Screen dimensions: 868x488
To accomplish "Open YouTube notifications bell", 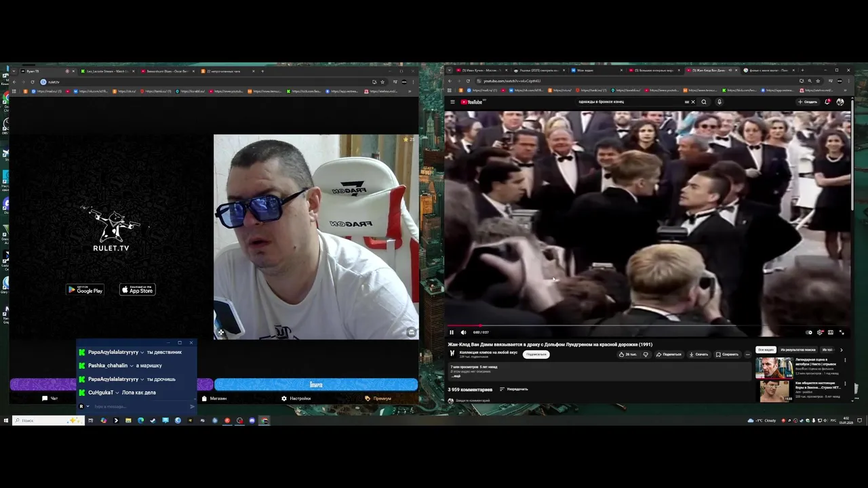I will pyautogui.click(x=827, y=102).
